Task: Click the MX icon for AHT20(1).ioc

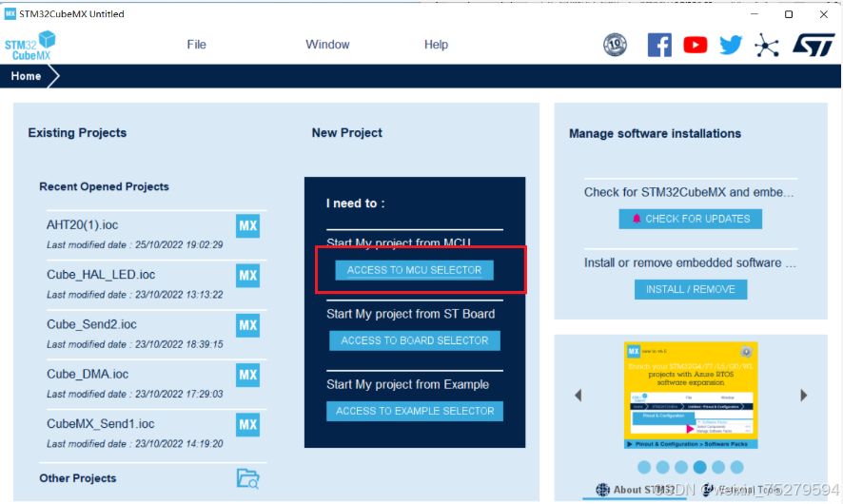Action: (x=247, y=225)
